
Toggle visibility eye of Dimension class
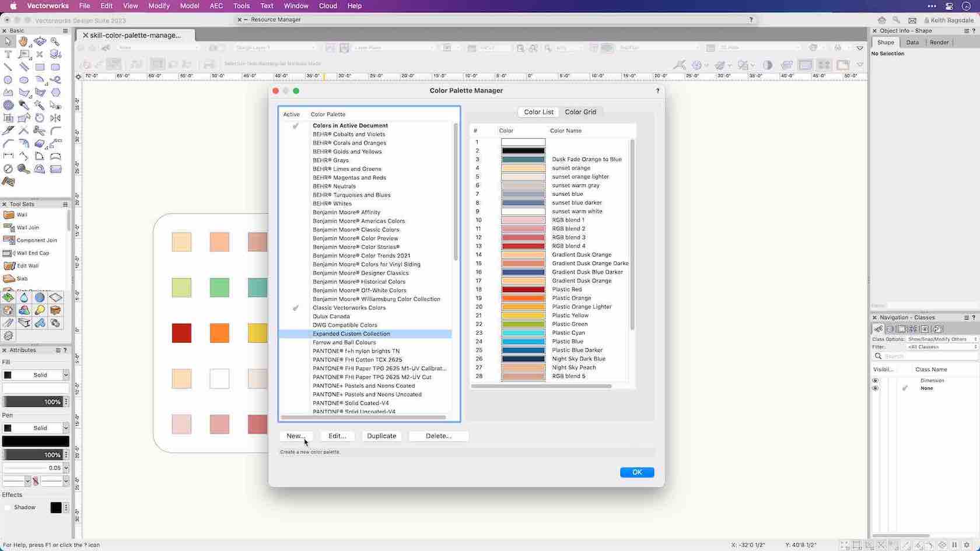click(x=875, y=381)
